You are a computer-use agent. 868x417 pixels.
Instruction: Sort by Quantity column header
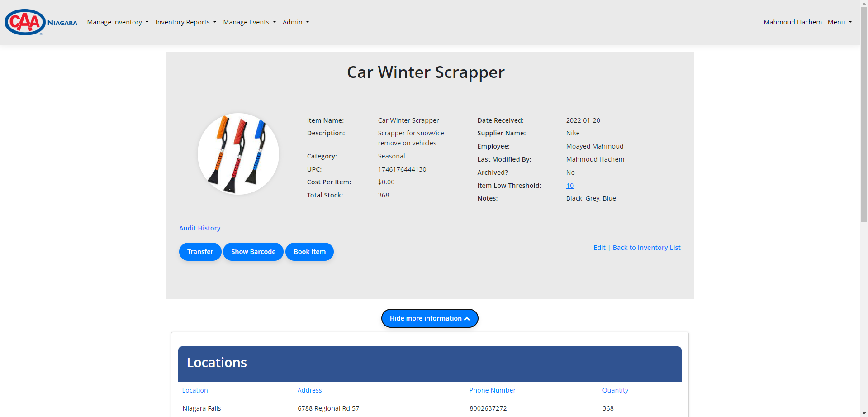click(615, 390)
